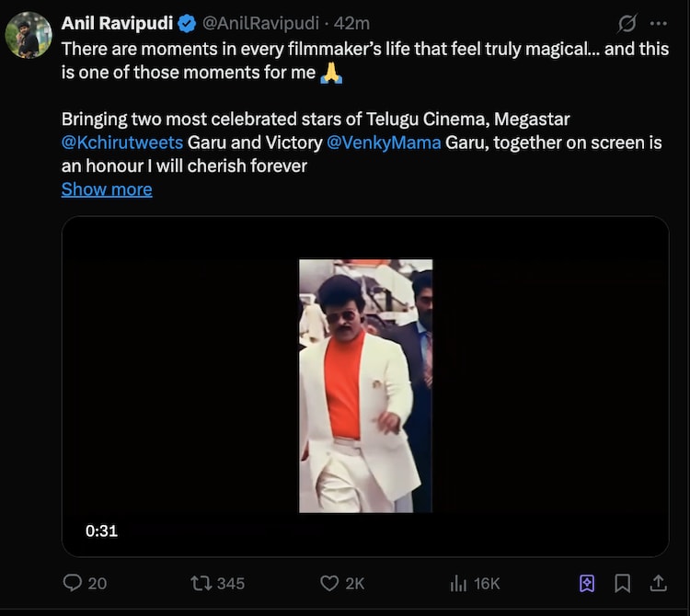Click the Anil Ravipudi display name

pos(116,23)
